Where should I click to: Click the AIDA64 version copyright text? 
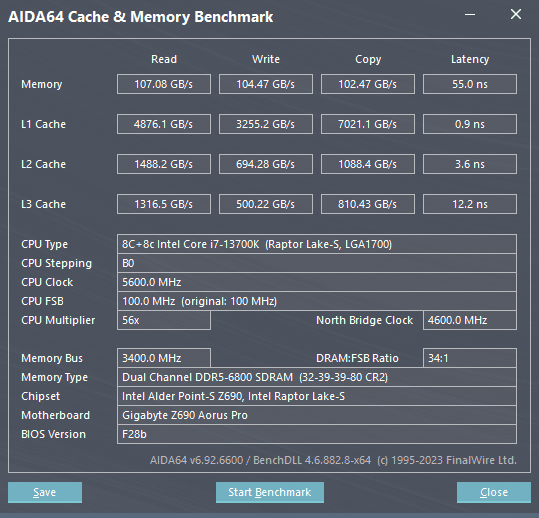click(333, 460)
